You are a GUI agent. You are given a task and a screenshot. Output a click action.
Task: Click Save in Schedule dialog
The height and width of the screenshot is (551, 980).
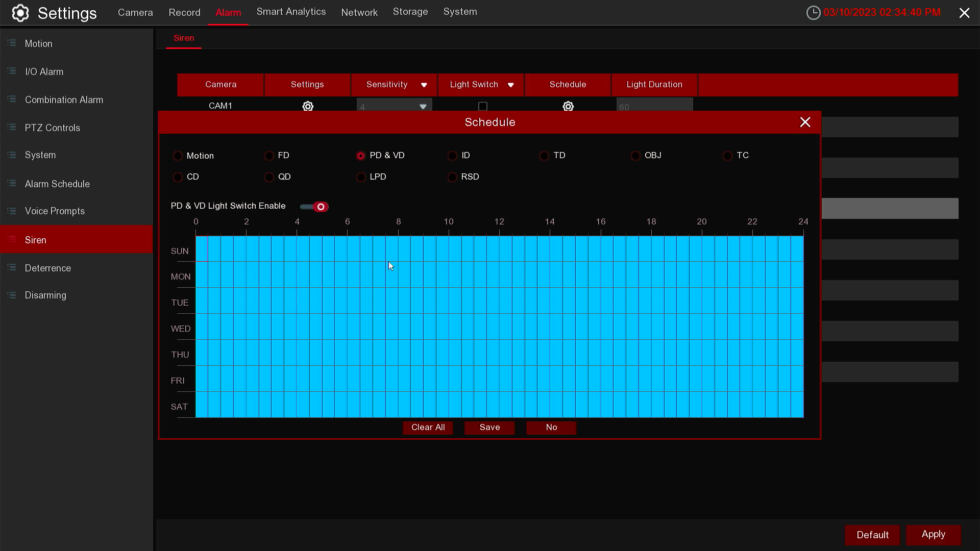(x=489, y=428)
